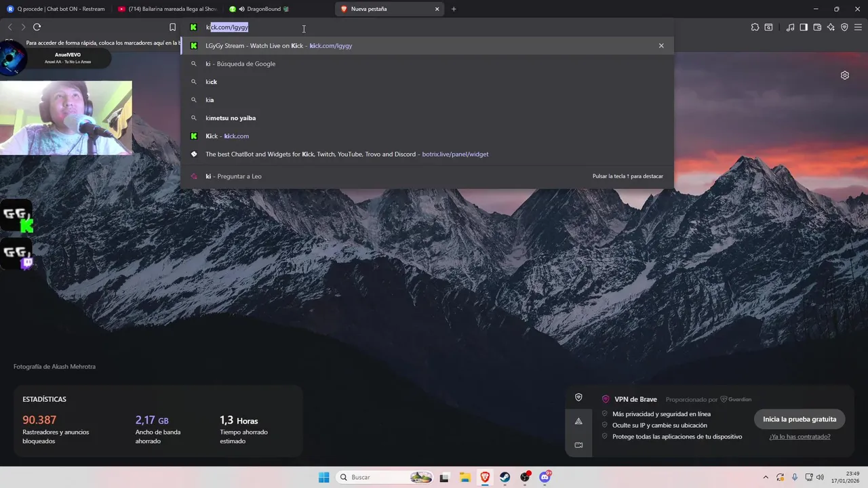Open the Brave Wallet icon

coord(817,27)
